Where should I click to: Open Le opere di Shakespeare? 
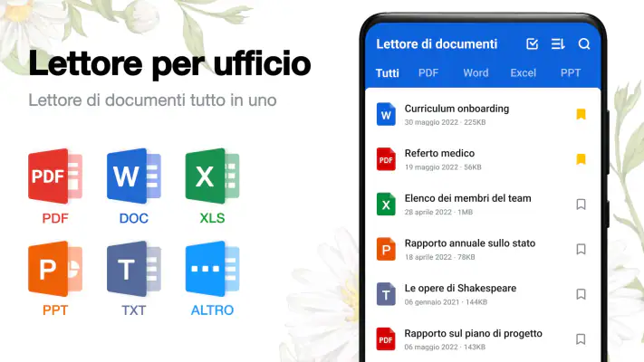460,288
